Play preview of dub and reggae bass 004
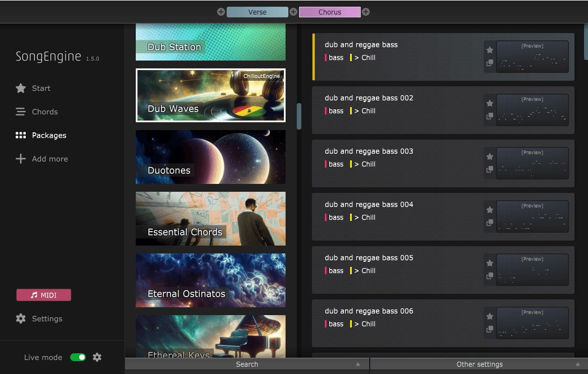588x374 pixels. tap(532, 216)
